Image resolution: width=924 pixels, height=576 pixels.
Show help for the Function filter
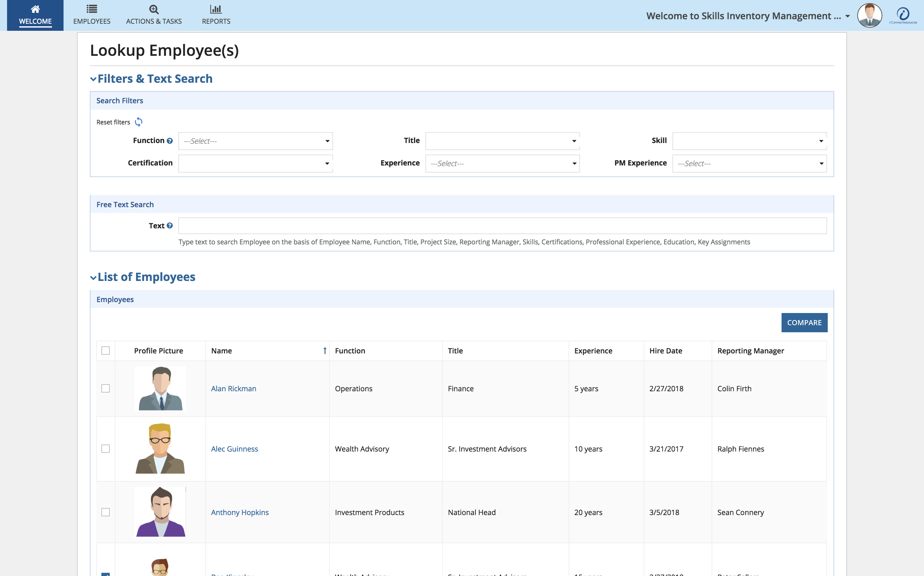169,141
